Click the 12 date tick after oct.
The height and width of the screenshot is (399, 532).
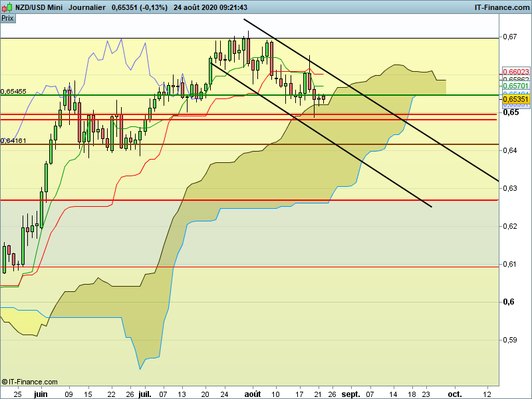487,394
